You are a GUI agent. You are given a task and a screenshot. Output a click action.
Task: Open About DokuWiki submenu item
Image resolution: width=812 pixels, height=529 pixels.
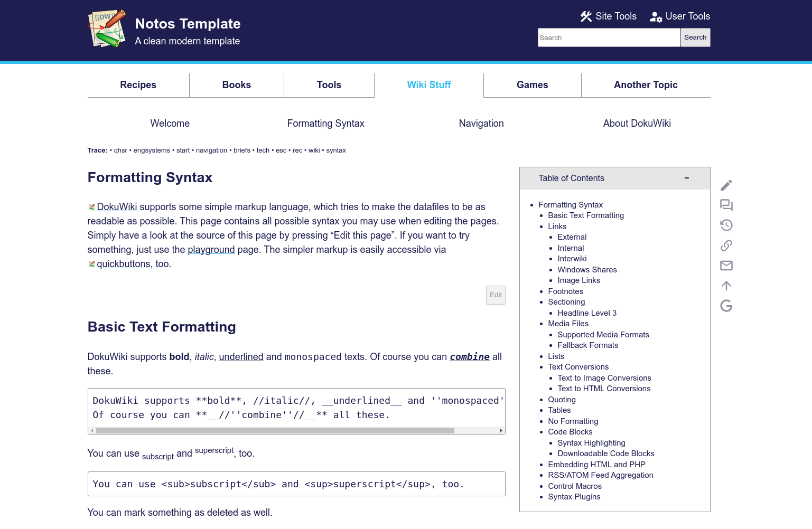coord(637,124)
